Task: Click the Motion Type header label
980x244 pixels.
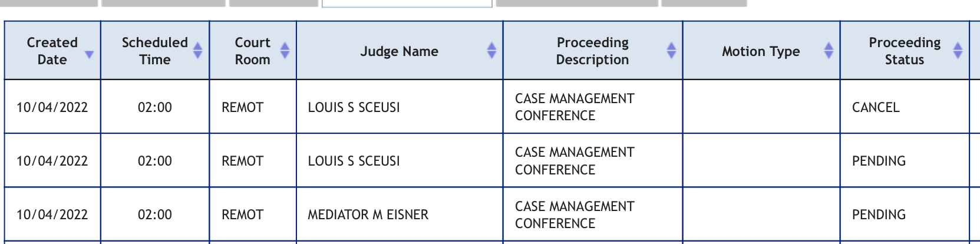Action: (761, 51)
